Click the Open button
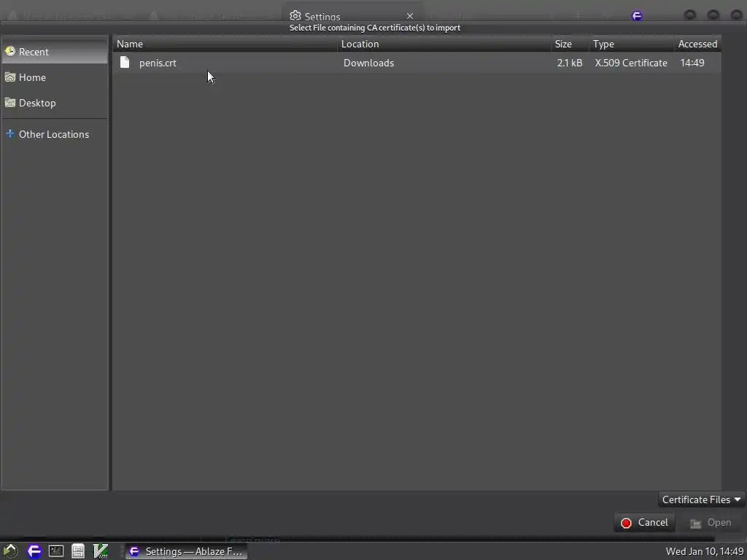Screen dimensions: 747x560 click(711, 522)
